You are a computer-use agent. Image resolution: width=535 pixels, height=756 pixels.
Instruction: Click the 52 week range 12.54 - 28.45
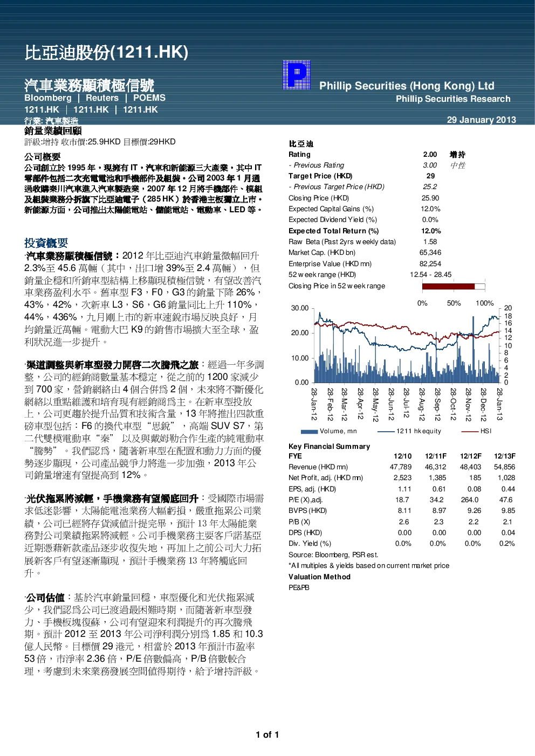431,275
